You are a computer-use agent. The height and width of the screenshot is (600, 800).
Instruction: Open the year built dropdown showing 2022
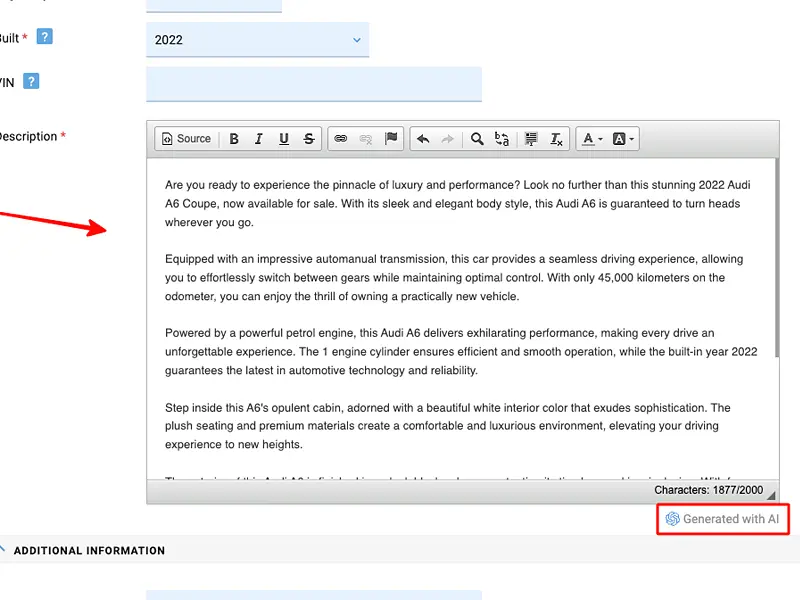258,40
